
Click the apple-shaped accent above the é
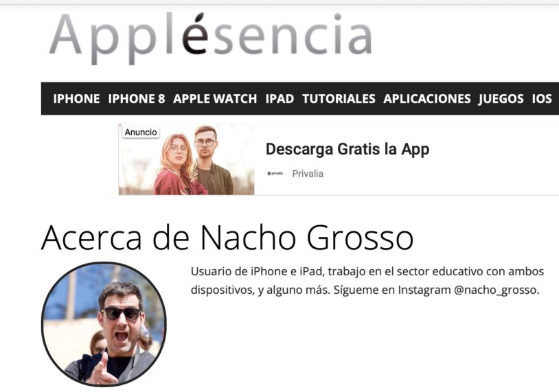point(201,19)
